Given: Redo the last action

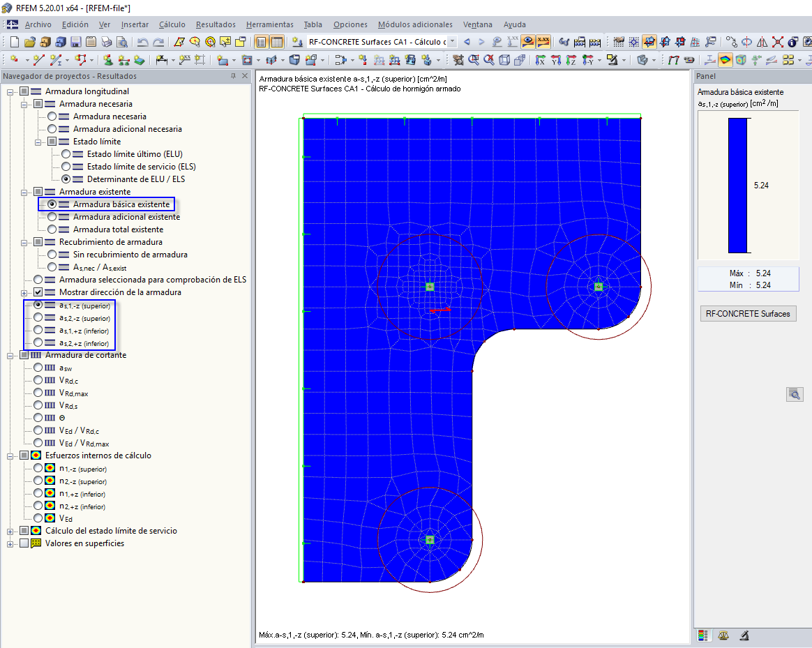Looking at the screenshot, I should click(158, 42).
